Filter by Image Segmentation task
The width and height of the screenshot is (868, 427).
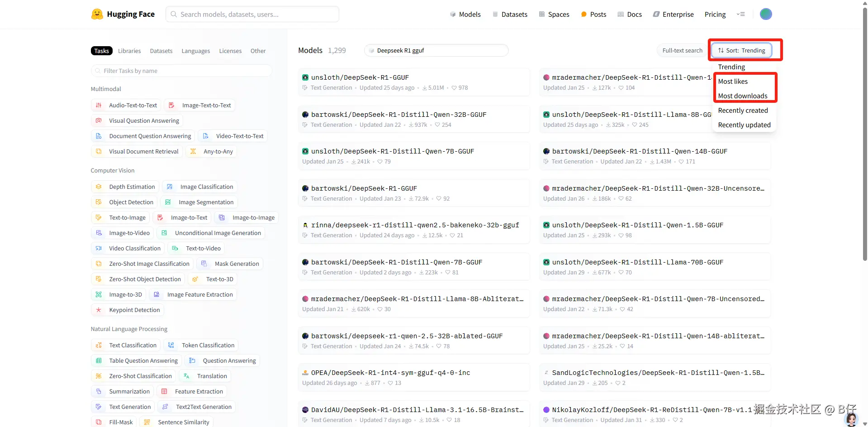point(199,202)
